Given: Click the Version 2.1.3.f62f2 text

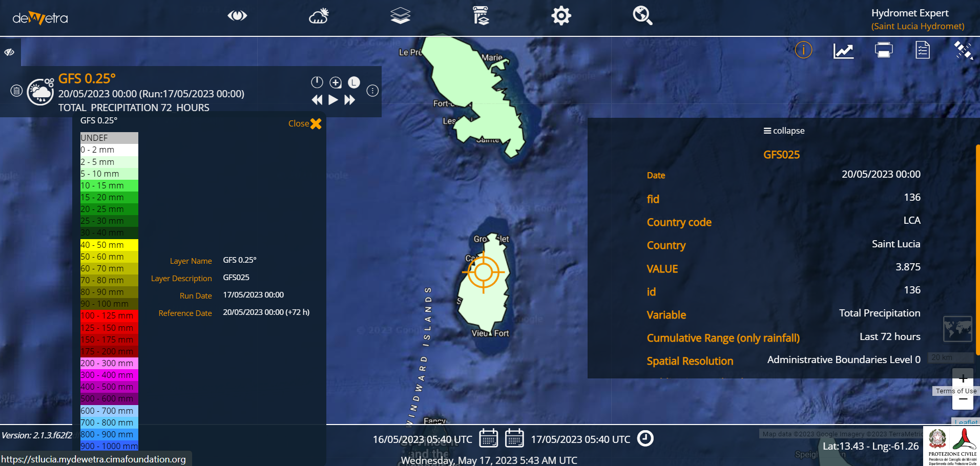Looking at the screenshot, I should pos(37,435).
